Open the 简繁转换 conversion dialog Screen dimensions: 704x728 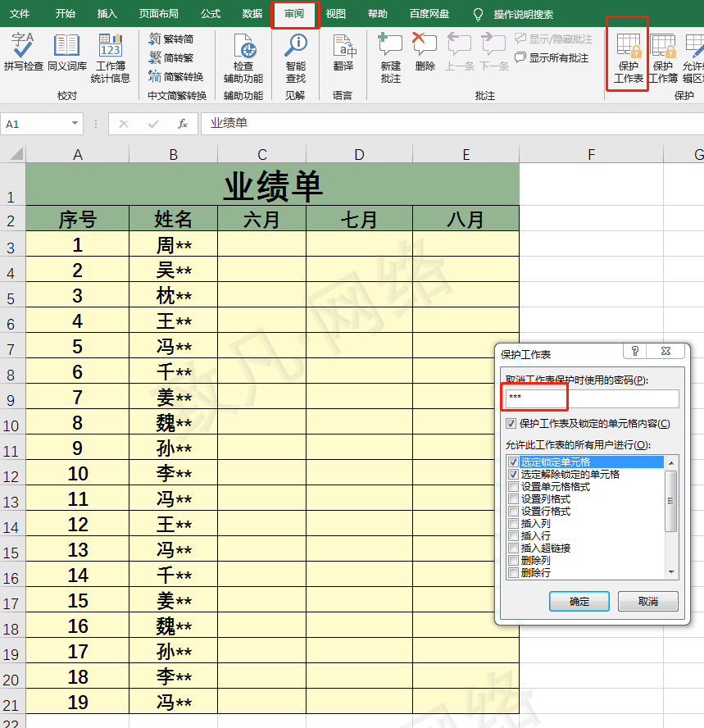coord(176,76)
